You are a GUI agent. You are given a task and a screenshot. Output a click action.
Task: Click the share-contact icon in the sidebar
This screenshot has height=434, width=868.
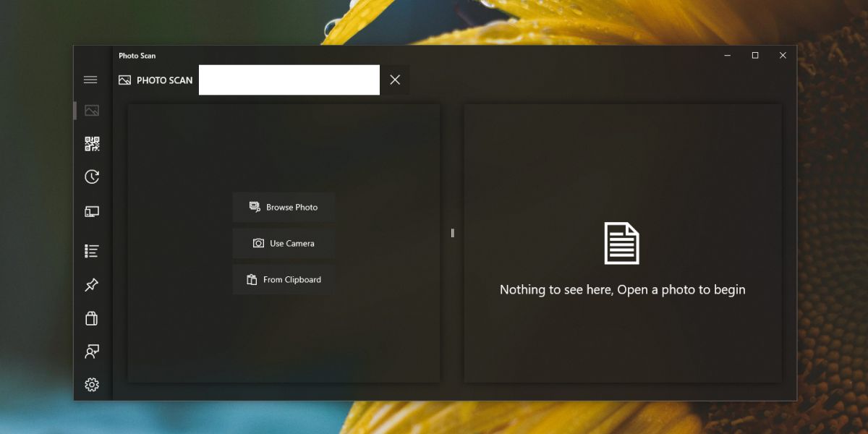coord(91,352)
